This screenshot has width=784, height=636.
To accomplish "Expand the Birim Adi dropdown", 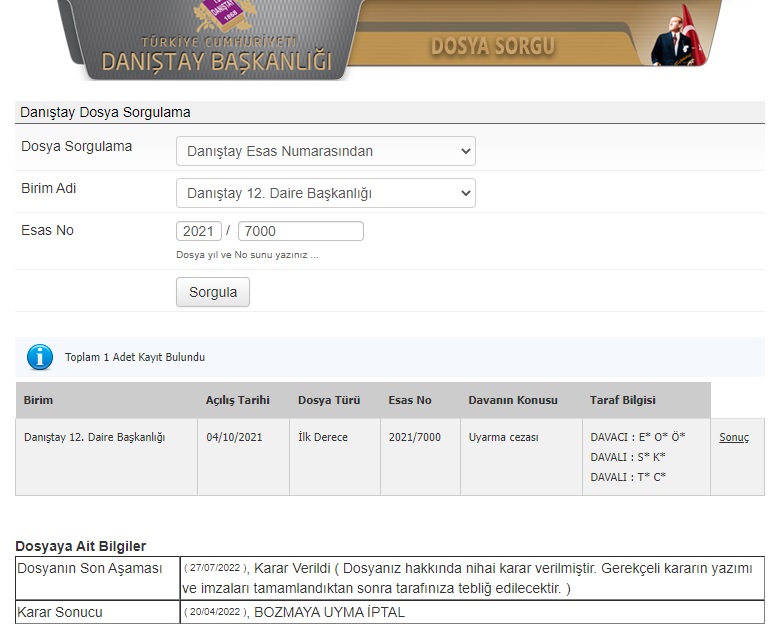I will pos(325,193).
